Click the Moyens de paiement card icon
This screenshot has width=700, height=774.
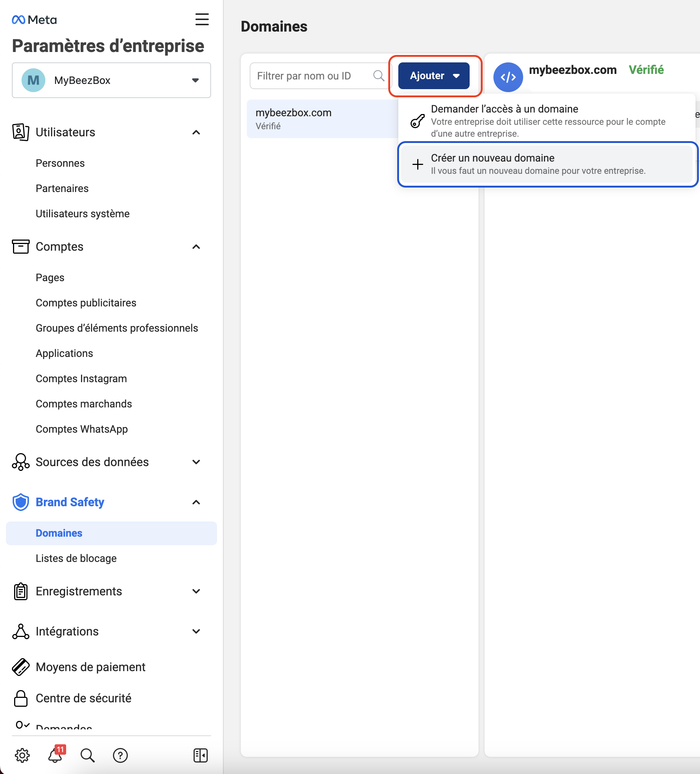[21, 667]
